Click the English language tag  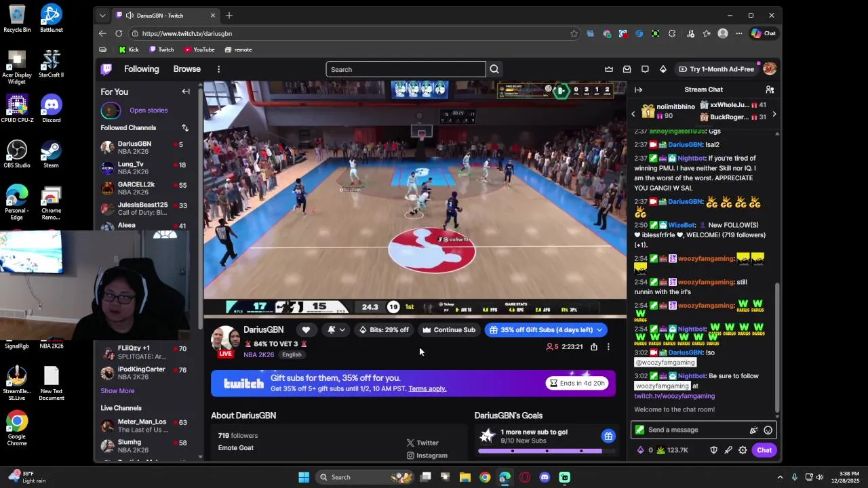[x=292, y=355]
